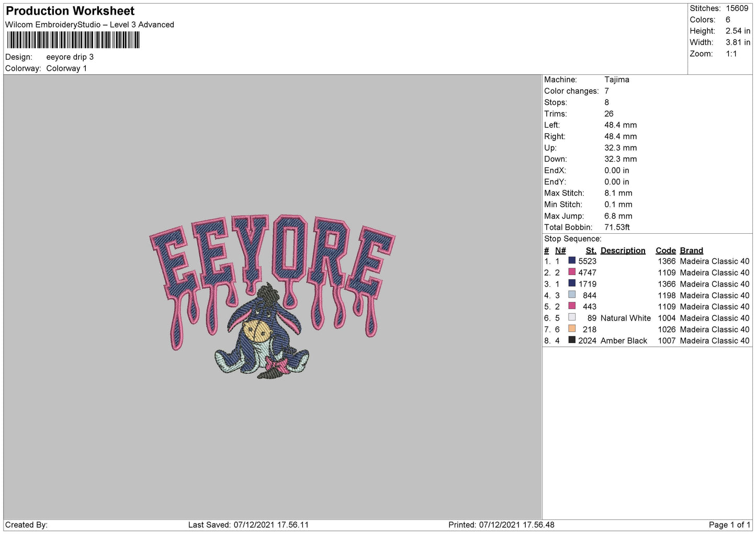The image size is (756, 534).
Task: Select the Wilcom EmbroideryStudio – Level 3 Advanced text
Action: [x=89, y=25]
